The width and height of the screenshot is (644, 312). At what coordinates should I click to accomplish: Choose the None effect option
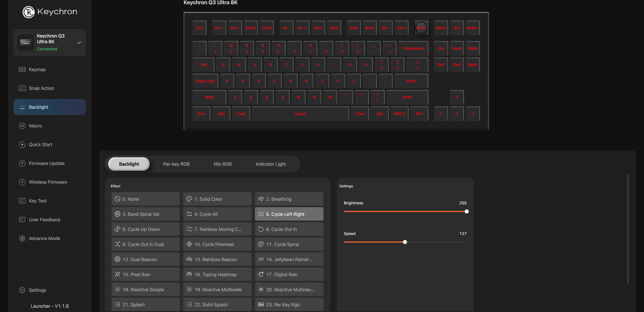pyautogui.click(x=145, y=199)
